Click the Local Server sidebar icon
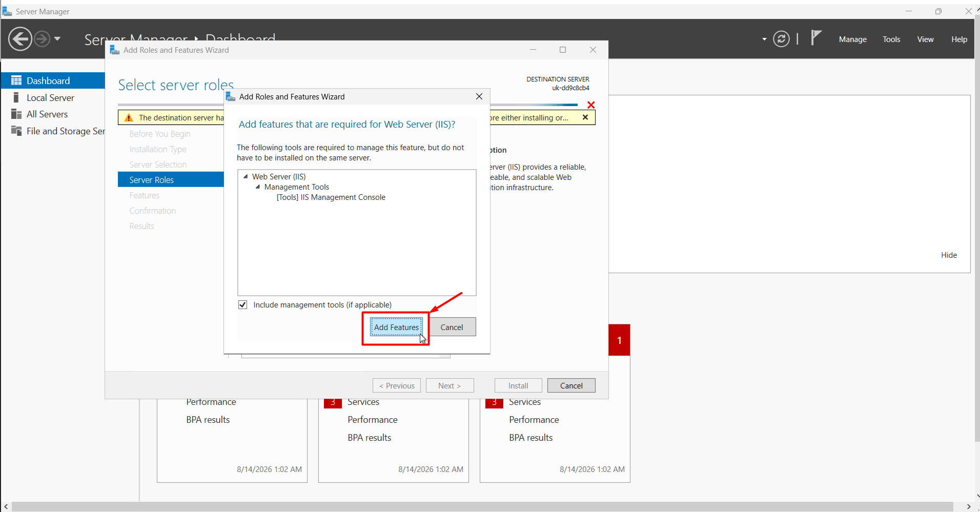 pyautogui.click(x=16, y=97)
